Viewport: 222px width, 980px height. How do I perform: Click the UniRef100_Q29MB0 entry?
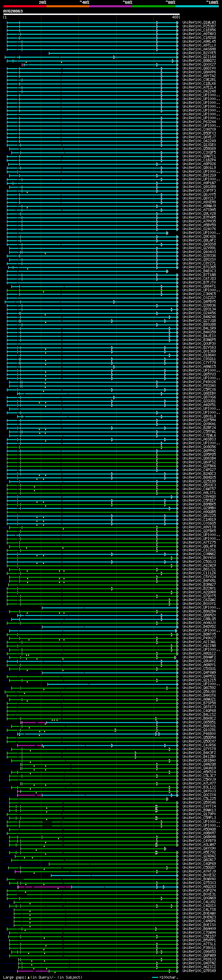199,508
